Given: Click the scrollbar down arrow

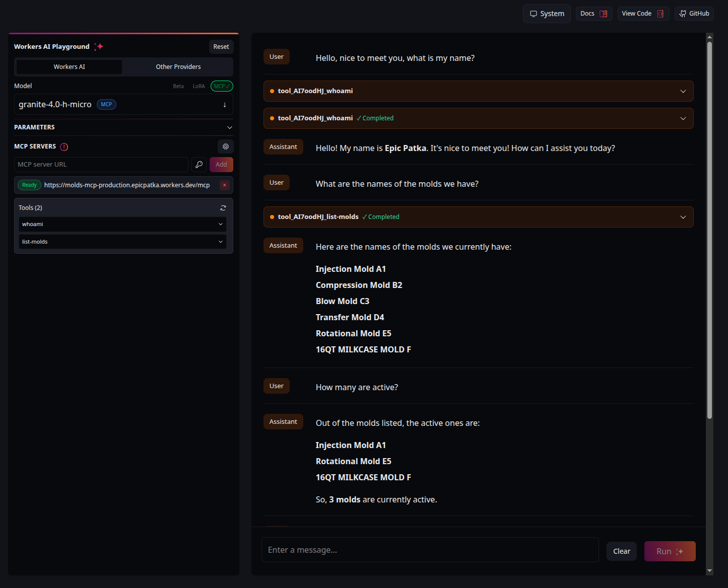Looking at the screenshot, I should click(x=709, y=571).
